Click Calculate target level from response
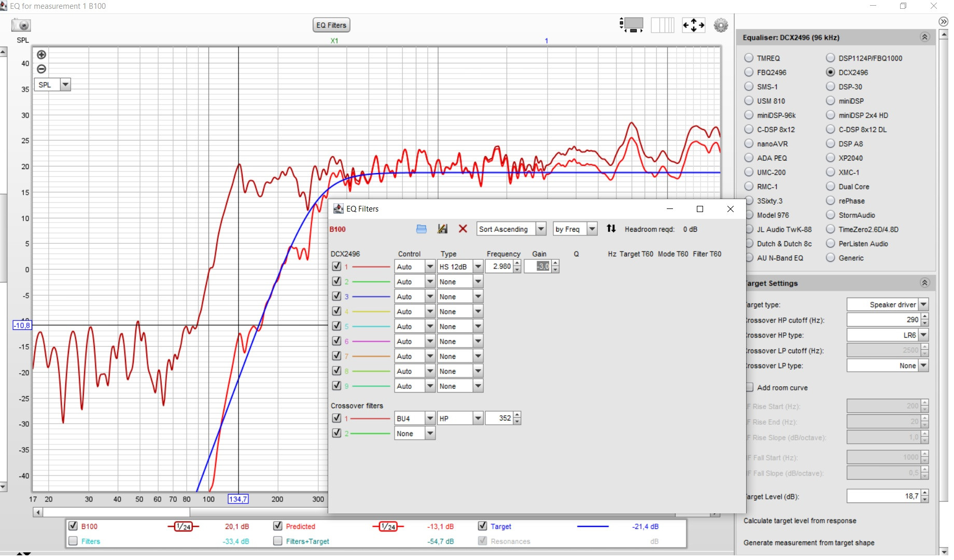Viewport: 954px width, 560px height. click(x=799, y=521)
